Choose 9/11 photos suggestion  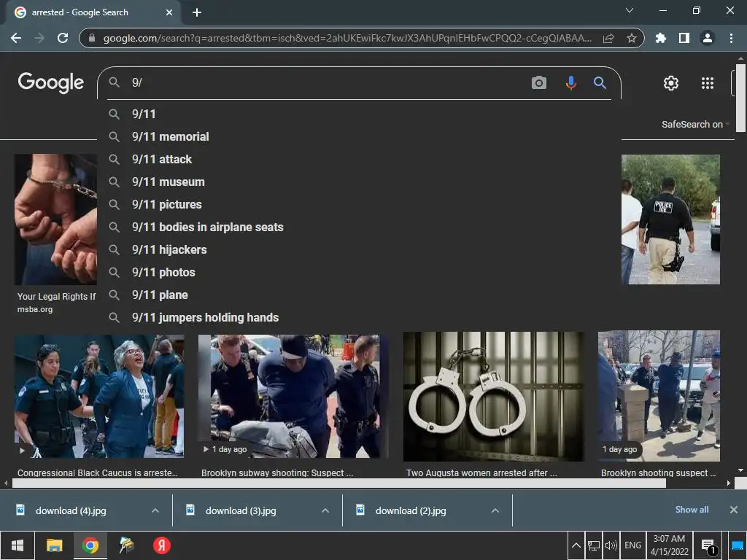[359, 273]
